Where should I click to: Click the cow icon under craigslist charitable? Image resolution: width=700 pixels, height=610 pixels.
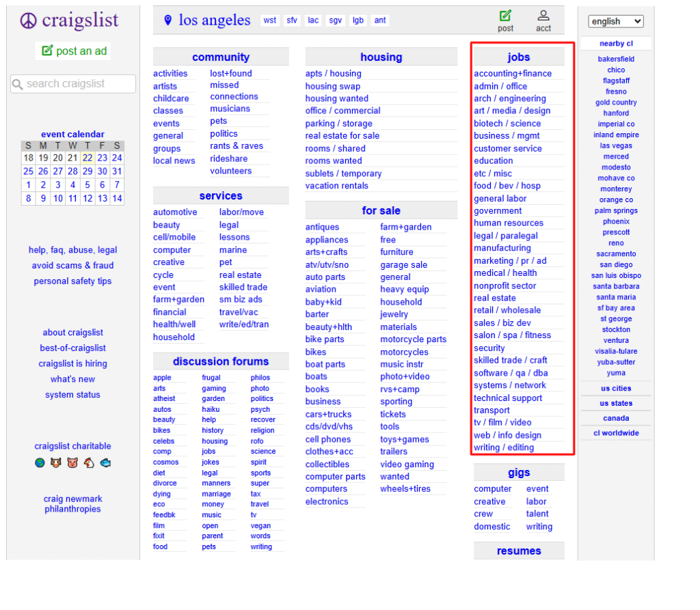pos(56,462)
